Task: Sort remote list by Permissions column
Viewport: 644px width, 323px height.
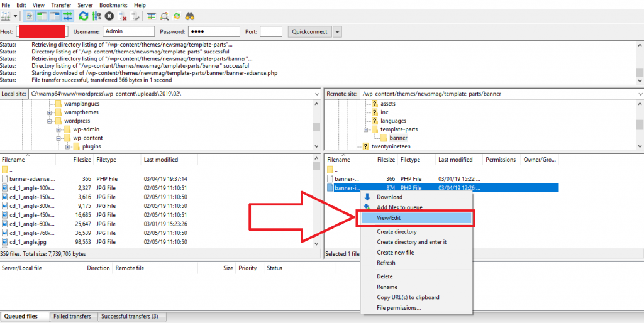Action: [501, 159]
